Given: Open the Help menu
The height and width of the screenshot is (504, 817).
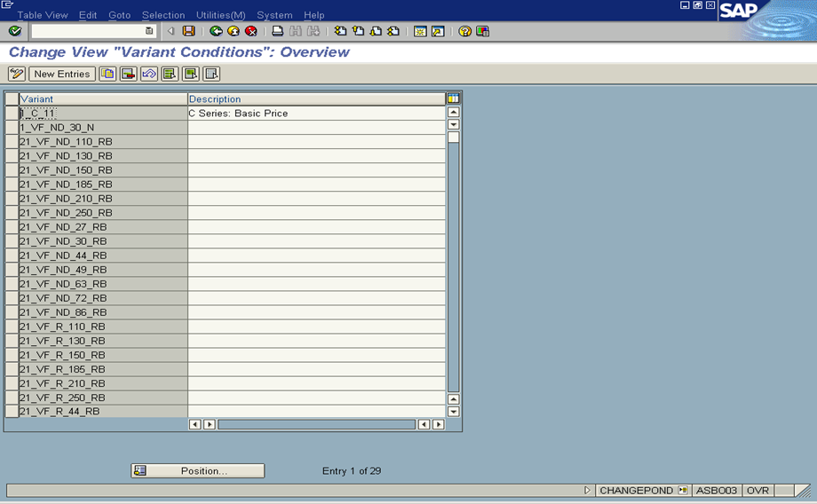Looking at the screenshot, I should click(x=314, y=15).
